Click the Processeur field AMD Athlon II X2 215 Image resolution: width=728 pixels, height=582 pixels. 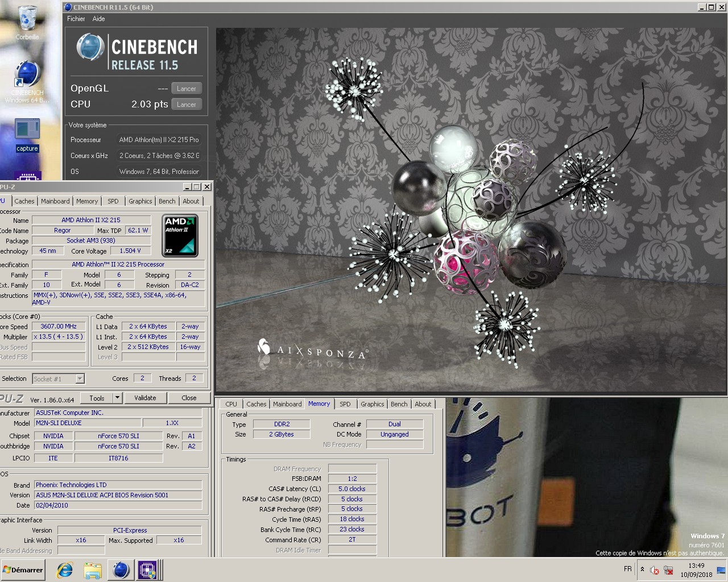159,140
